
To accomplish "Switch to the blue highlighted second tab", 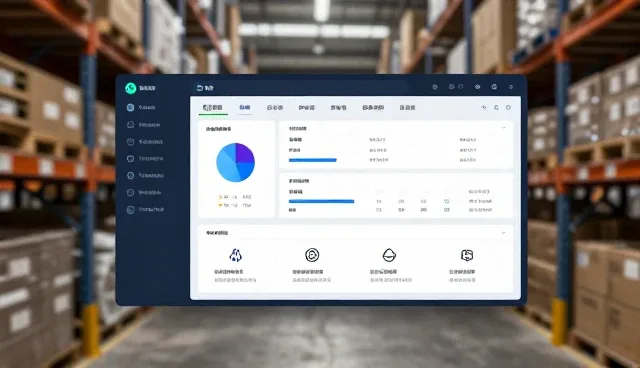I will click(x=244, y=107).
